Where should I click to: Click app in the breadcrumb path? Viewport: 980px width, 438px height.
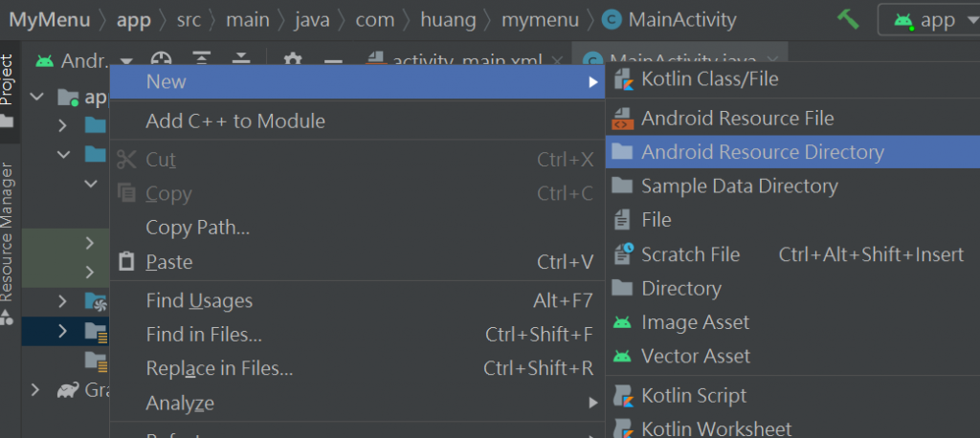tap(134, 20)
